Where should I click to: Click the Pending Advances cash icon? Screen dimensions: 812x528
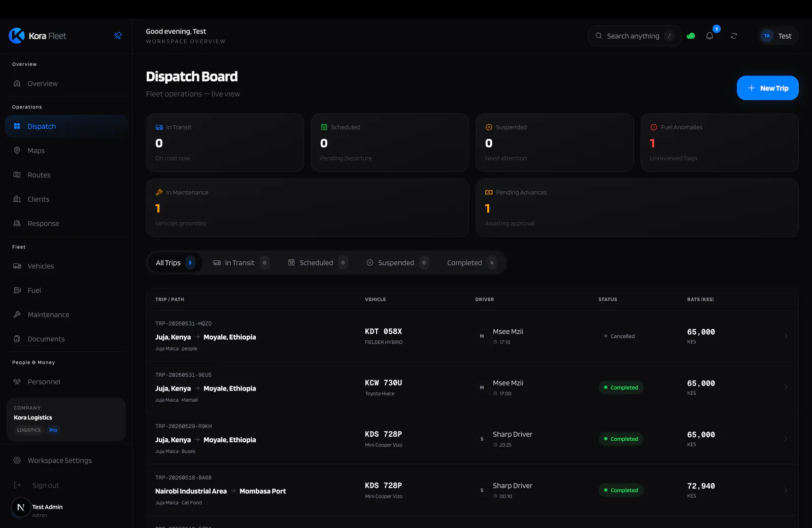pyautogui.click(x=489, y=193)
